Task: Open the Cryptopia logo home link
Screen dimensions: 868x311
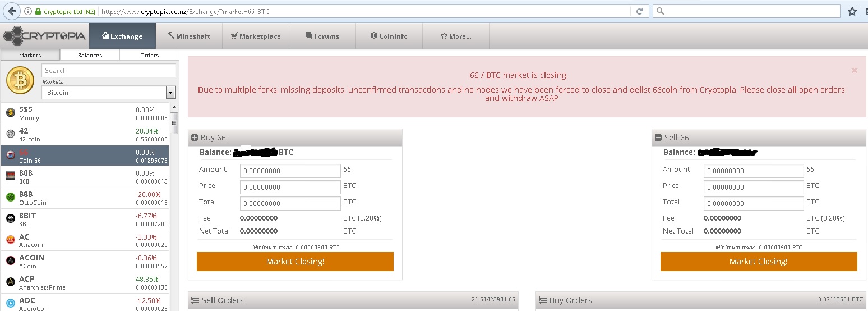Action: click(x=44, y=36)
